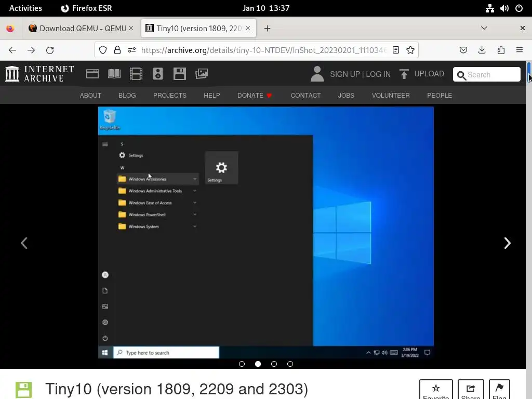Image resolution: width=532 pixels, height=399 pixels.
Task: Click the green software item icon
Action: coord(23,390)
